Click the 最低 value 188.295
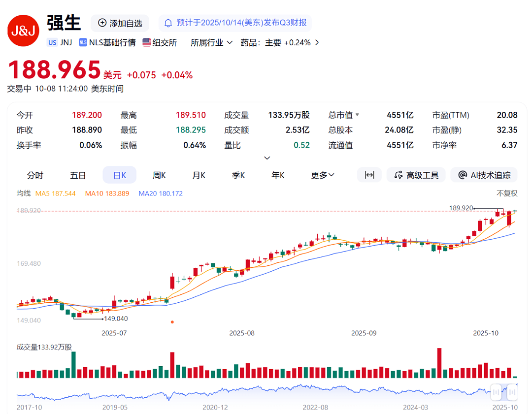 click(x=191, y=130)
